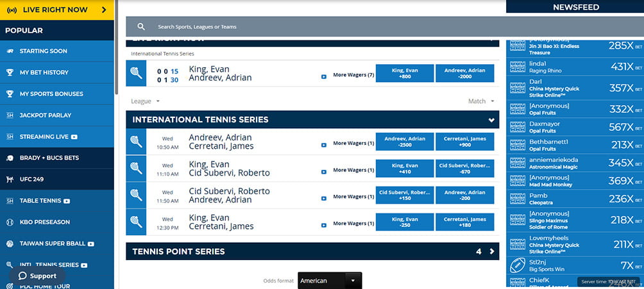Open the Live Right Now banner
The width and height of the screenshot is (644, 289).
point(56,10)
